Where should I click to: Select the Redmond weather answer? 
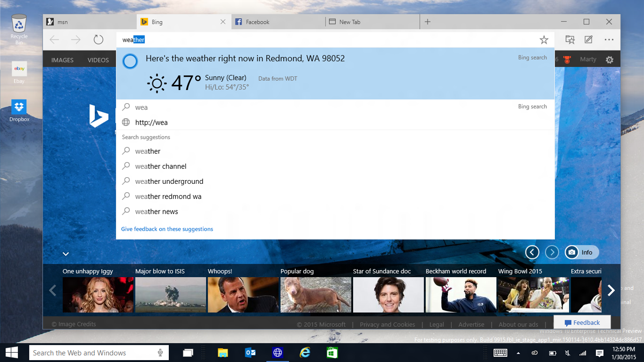tap(335, 73)
